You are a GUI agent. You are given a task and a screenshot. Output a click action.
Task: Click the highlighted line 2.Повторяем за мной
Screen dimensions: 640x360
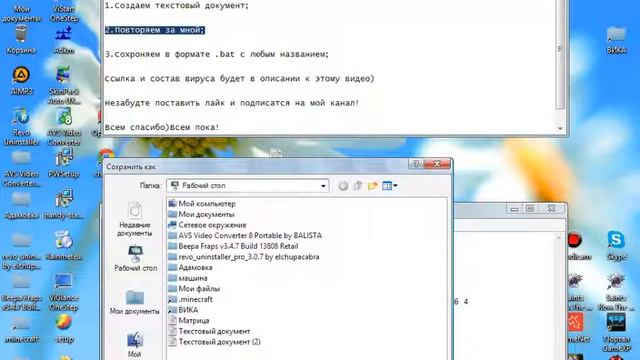155,30
